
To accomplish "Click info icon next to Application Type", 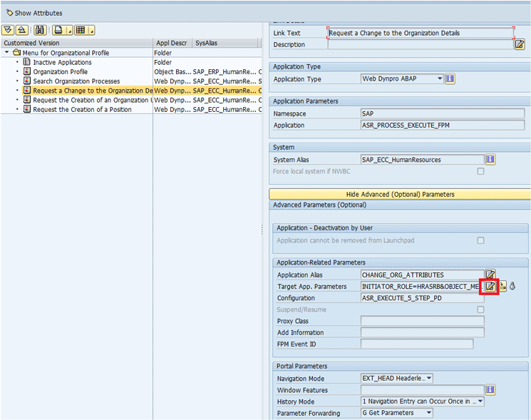I will click(x=450, y=78).
